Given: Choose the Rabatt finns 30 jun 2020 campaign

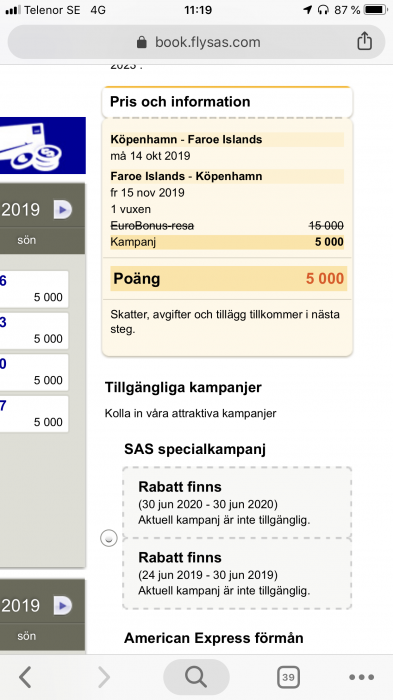Looking at the screenshot, I should click(237, 503).
